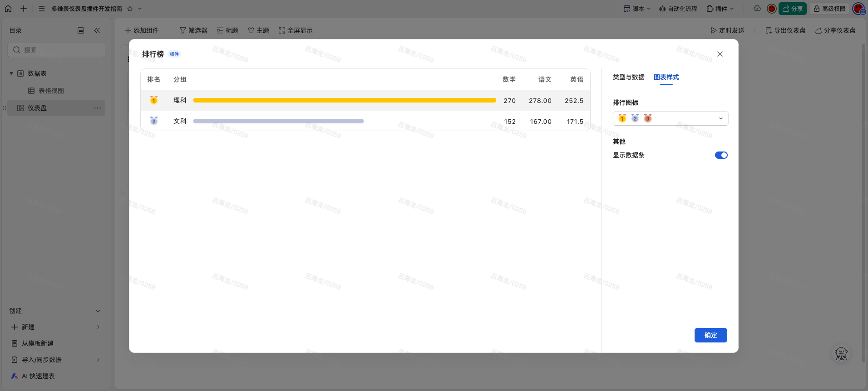868x391 pixels.
Task: Open the AI assistant floating icon
Action: (x=841, y=354)
